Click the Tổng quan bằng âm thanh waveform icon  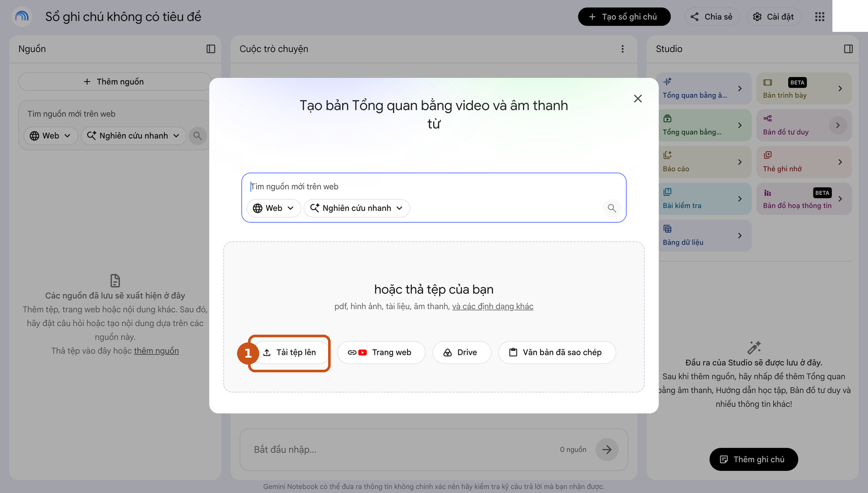click(x=667, y=81)
